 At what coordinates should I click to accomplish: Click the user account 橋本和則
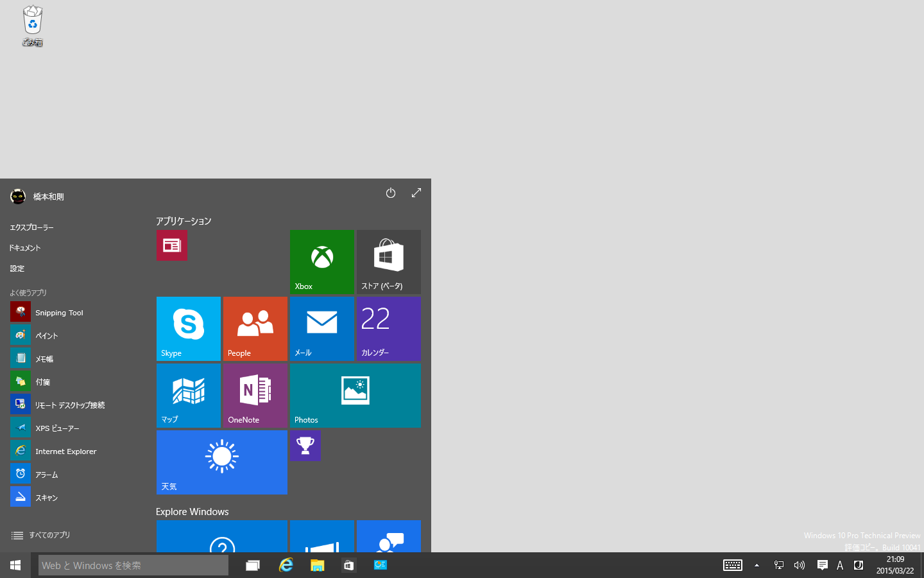(x=37, y=197)
